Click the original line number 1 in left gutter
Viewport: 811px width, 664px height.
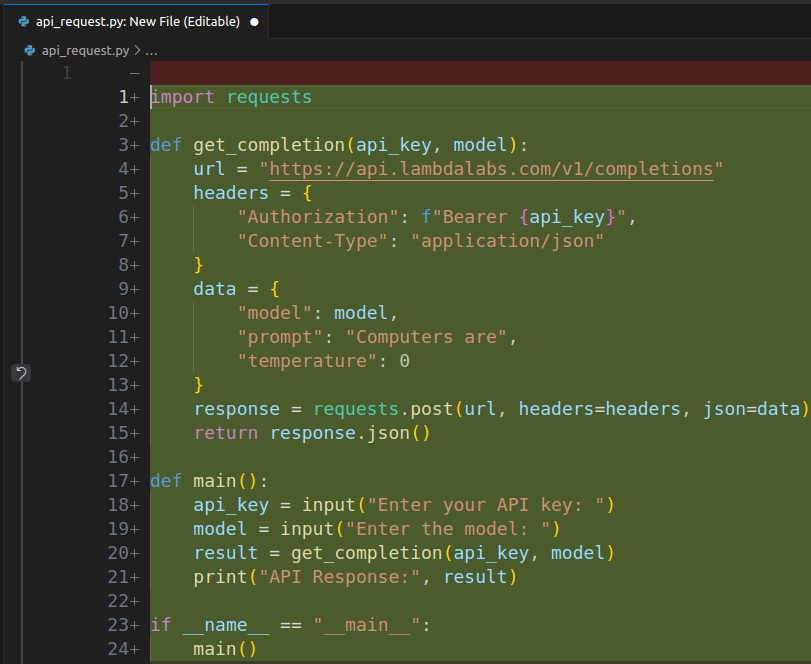tap(66, 73)
